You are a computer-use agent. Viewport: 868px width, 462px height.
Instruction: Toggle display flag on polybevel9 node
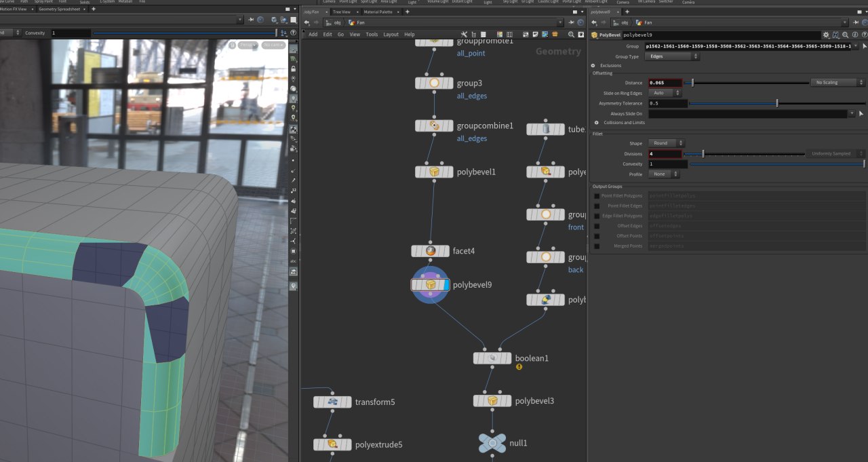tap(446, 285)
